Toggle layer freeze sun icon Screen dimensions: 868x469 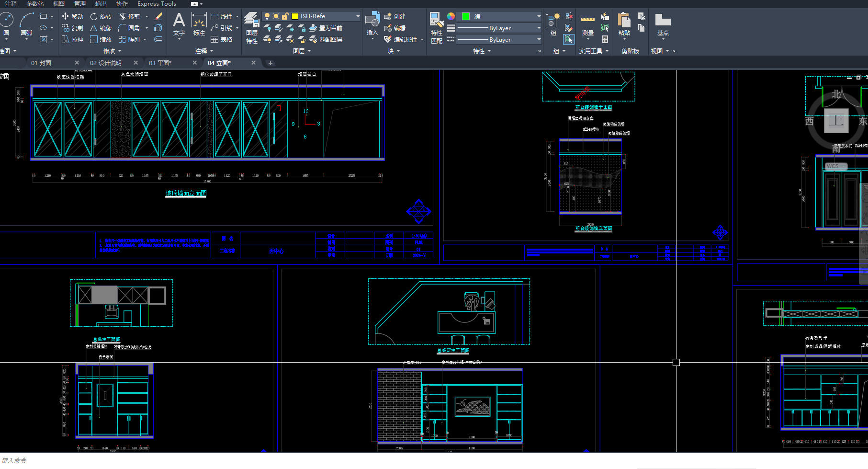[x=276, y=16]
